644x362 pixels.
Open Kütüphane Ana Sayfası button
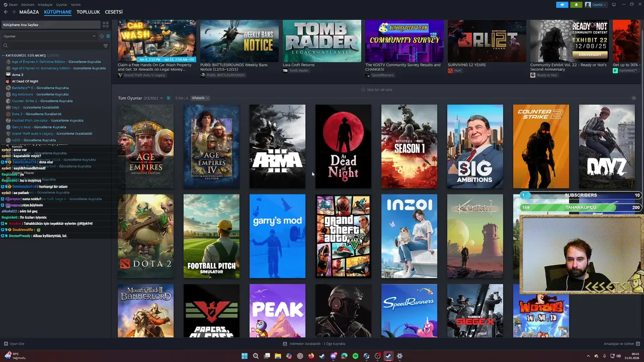click(x=50, y=24)
